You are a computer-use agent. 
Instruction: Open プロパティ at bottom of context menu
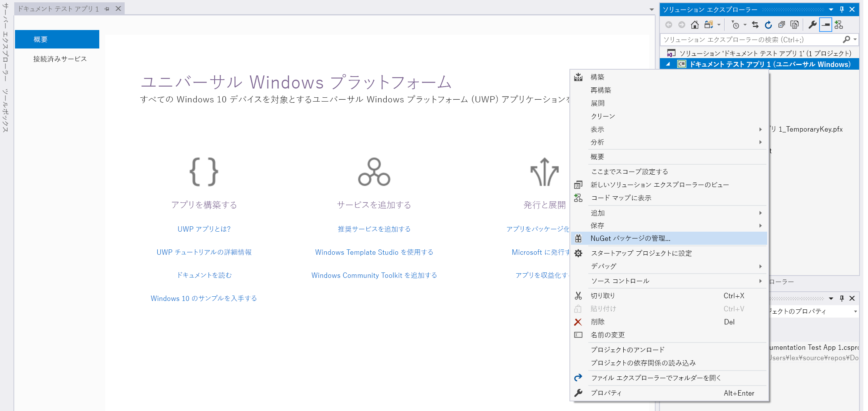pyautogui.click(x=669, y=393)
